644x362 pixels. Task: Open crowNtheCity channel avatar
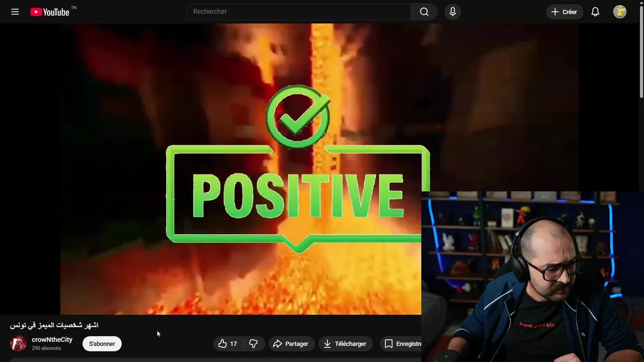tap(19, 343)
